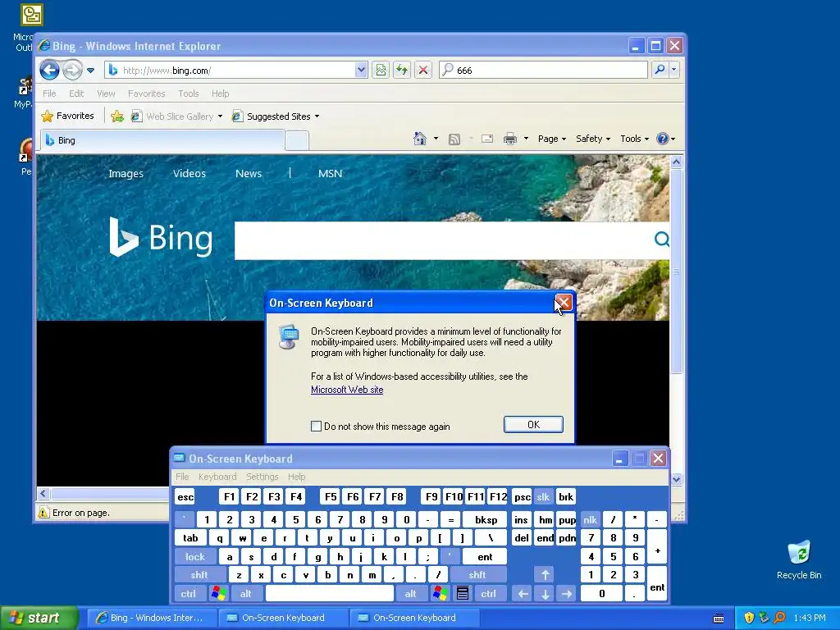Click the blue Help question mark icon
Viewport: 840px width, 630px height.
pos(663,139)
